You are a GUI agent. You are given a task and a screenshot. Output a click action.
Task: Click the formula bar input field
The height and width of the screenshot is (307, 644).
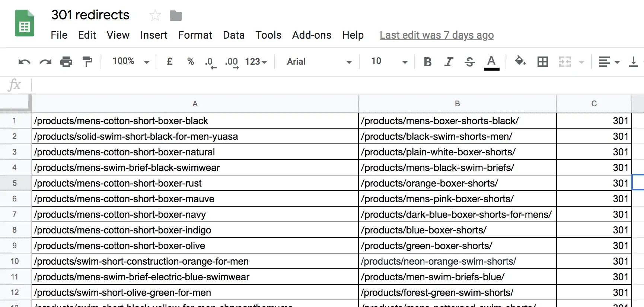click(335, 85)
